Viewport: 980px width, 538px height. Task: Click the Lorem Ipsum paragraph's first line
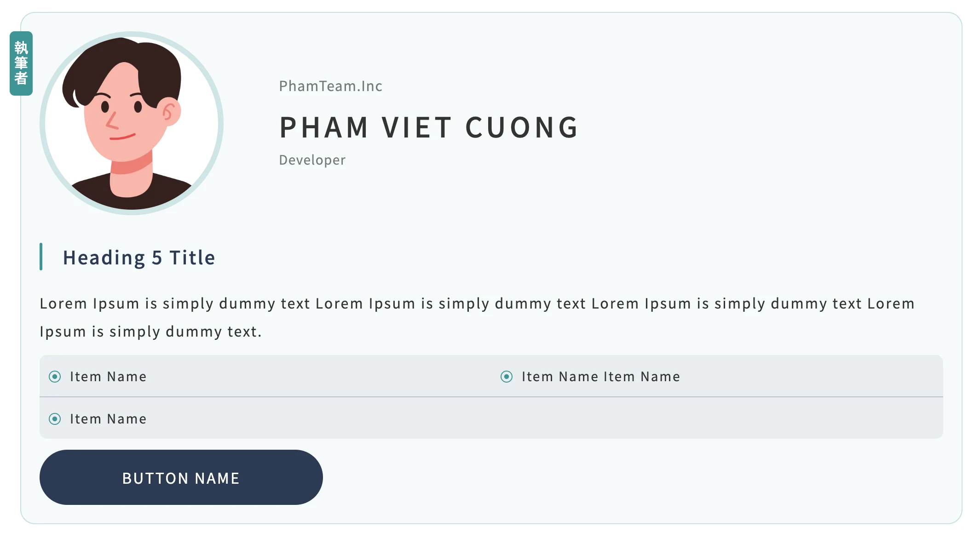point(477,303)
